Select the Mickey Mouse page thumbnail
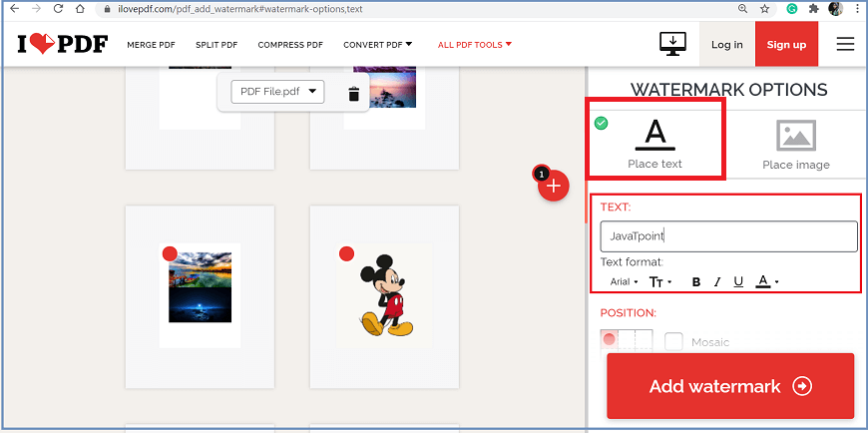The height and width of the screenshot is (433, 868). (384, 296)
